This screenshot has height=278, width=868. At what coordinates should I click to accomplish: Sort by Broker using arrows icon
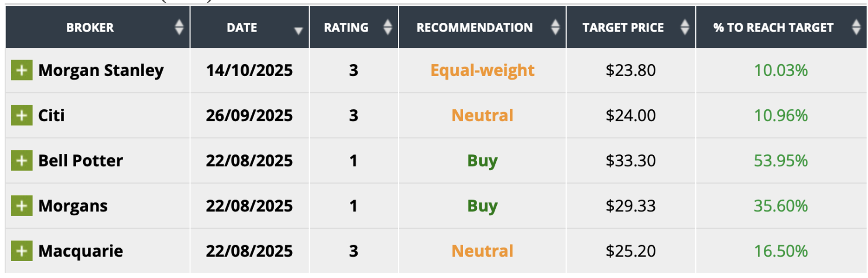pos(179,27)
